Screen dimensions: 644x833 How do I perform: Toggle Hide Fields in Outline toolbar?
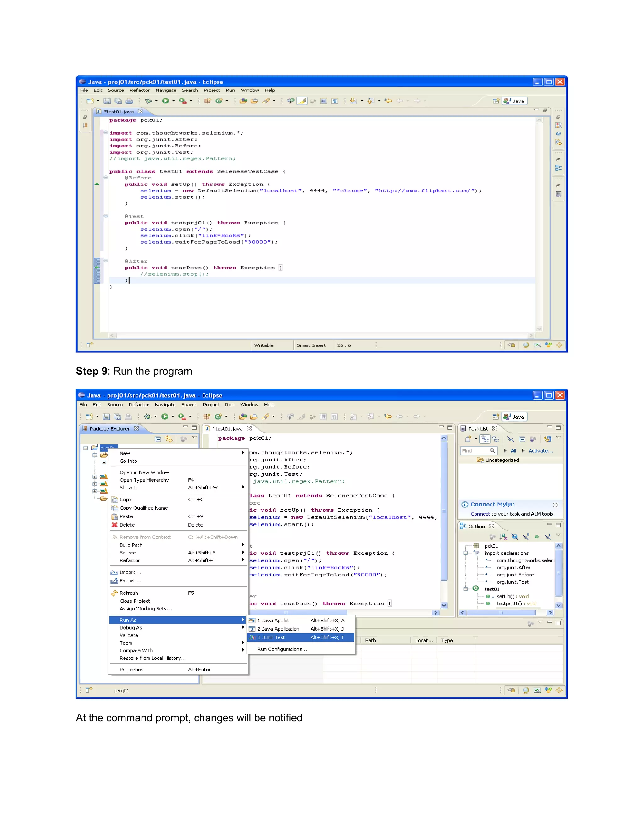point(515,537)
